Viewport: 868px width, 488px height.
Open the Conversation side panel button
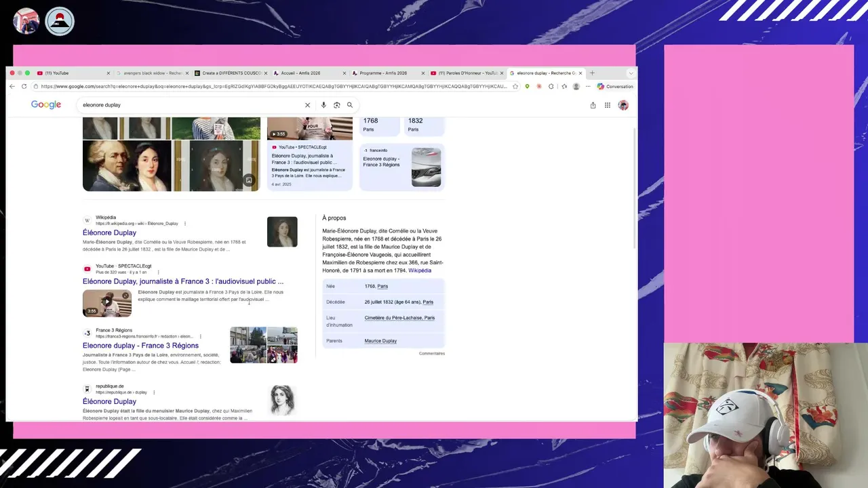pyautogui.click(x=615, y=86)
